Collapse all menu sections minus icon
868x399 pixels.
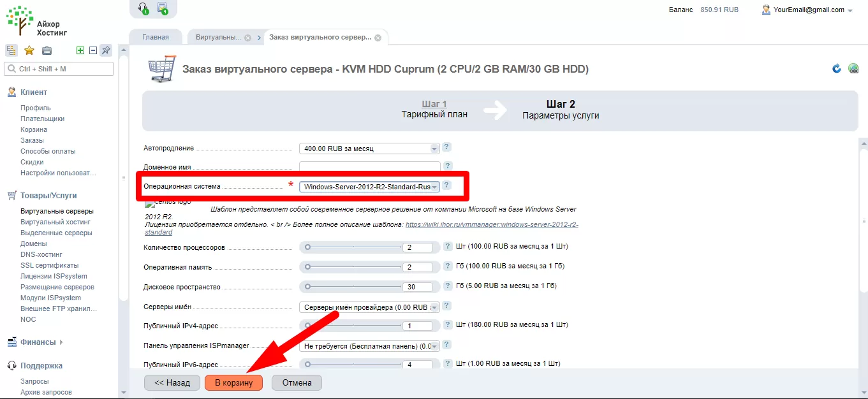point(93,50)
